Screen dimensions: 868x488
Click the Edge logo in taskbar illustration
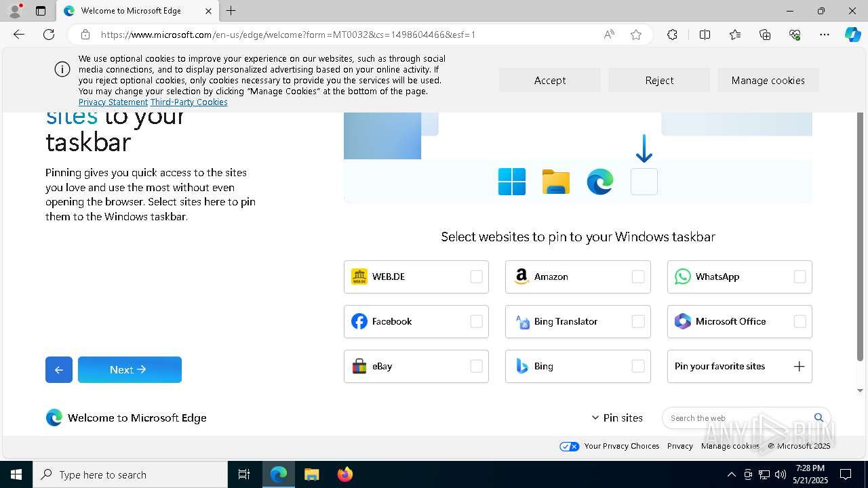pyautogui.click(x=600, y=182)
